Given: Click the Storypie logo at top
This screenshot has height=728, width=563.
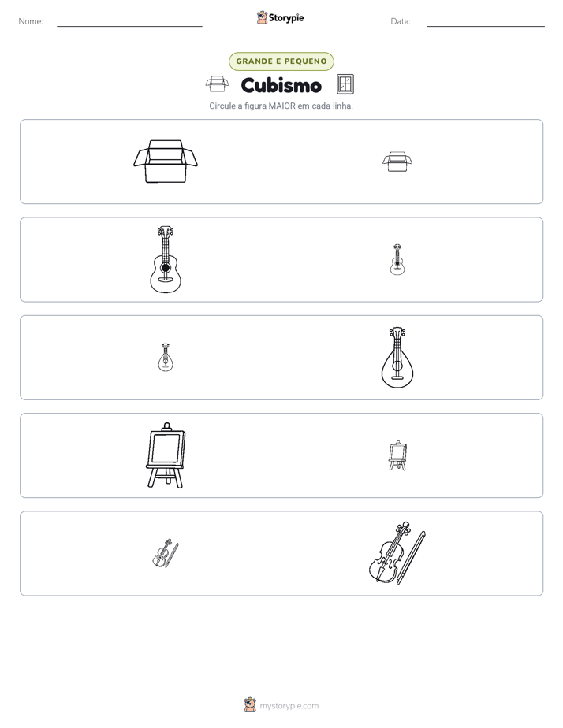Looking at the screenshot, I should (x=280, y=17).
